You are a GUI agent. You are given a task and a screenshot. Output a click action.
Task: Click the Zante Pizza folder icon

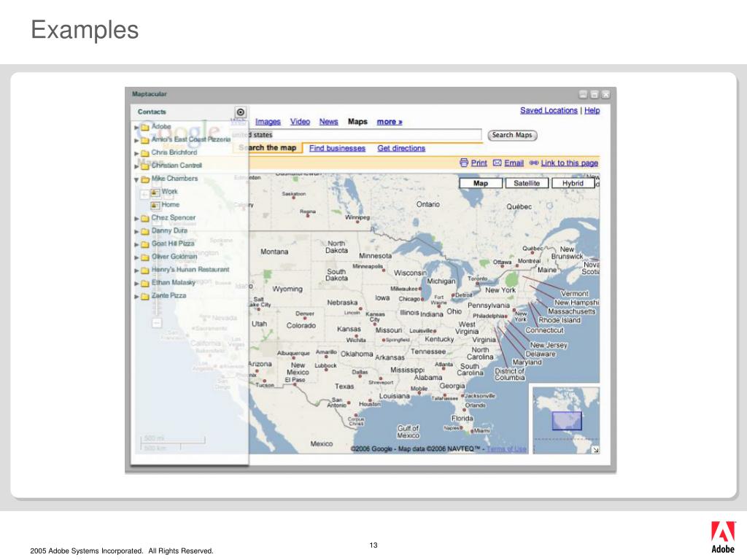145,296
